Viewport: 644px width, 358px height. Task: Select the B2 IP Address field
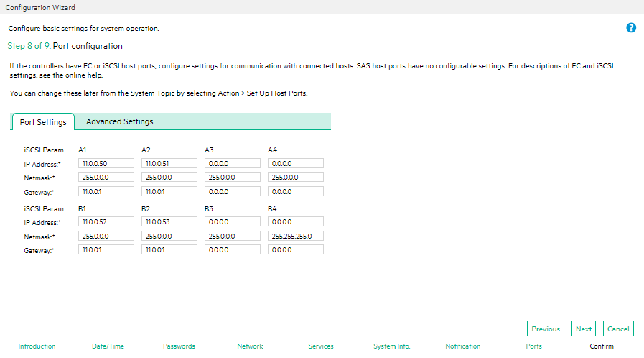[x=169, y=221]
